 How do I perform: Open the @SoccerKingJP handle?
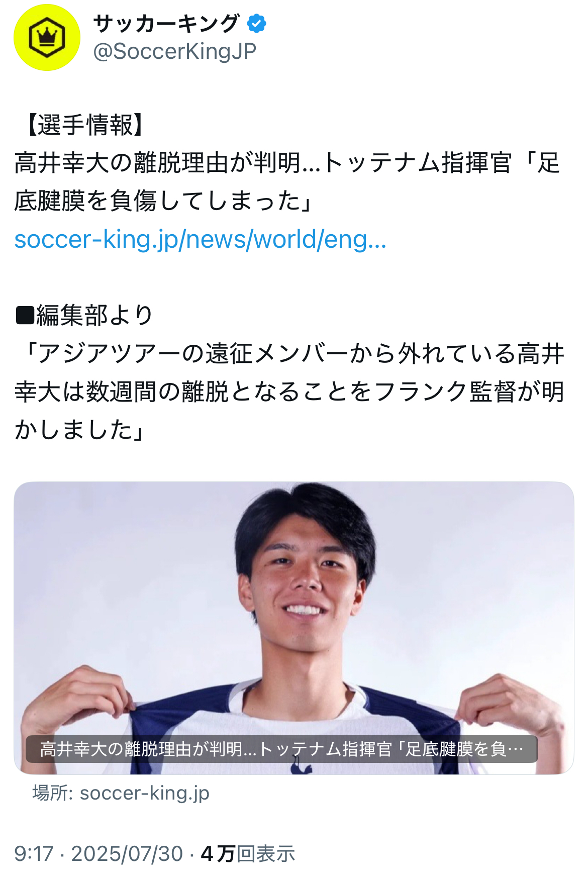point(175,51)
